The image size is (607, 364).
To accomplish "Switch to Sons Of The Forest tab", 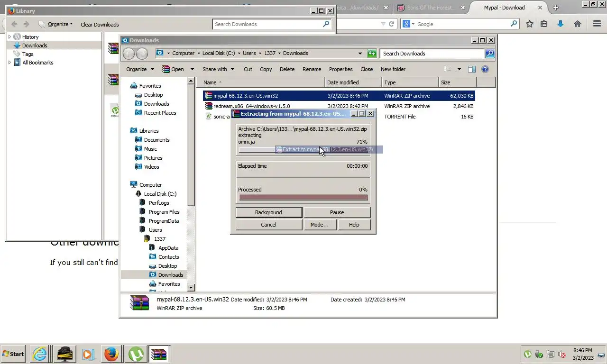I will click(x=431, y=8).
